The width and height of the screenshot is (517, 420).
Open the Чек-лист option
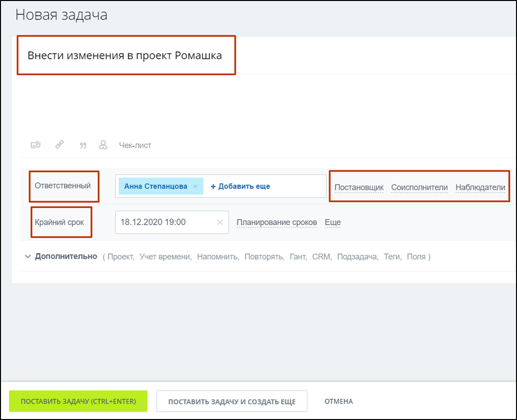point(135,146)
